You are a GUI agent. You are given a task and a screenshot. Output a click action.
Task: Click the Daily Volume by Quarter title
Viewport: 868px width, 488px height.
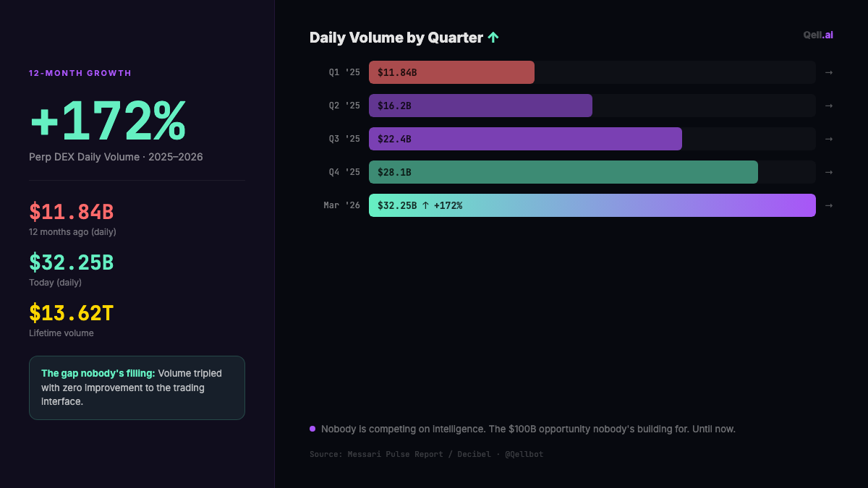396,38
